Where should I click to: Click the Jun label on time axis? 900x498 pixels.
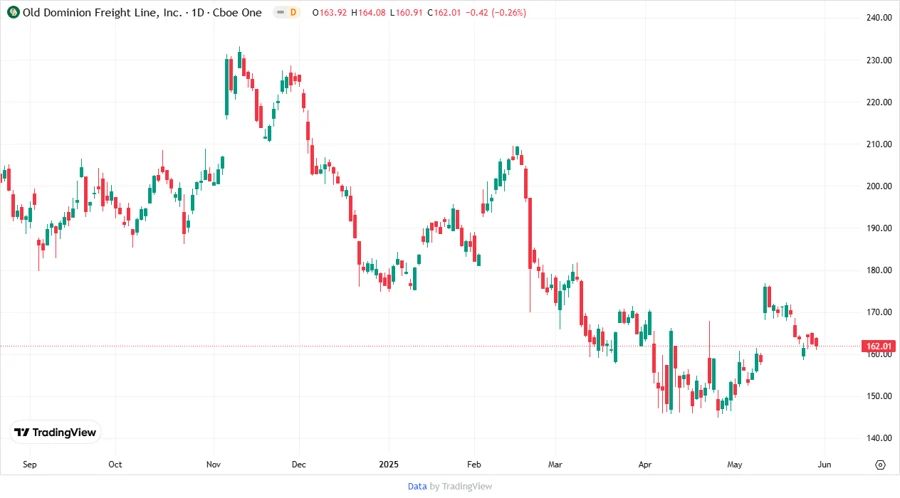[x=824, y=464]
